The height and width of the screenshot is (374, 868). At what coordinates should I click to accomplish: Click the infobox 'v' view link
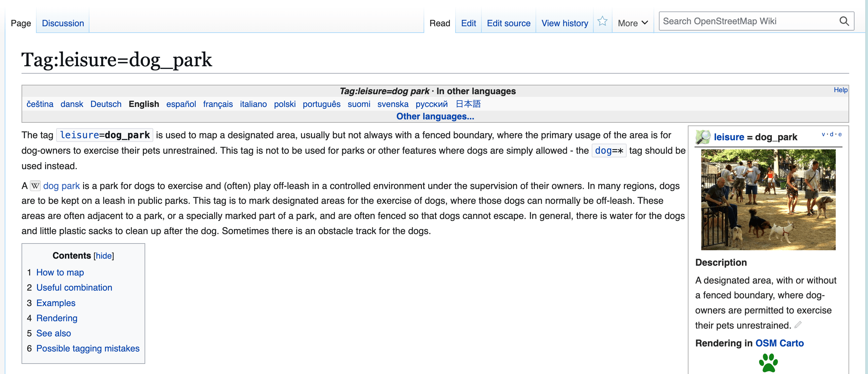point(823,134)
